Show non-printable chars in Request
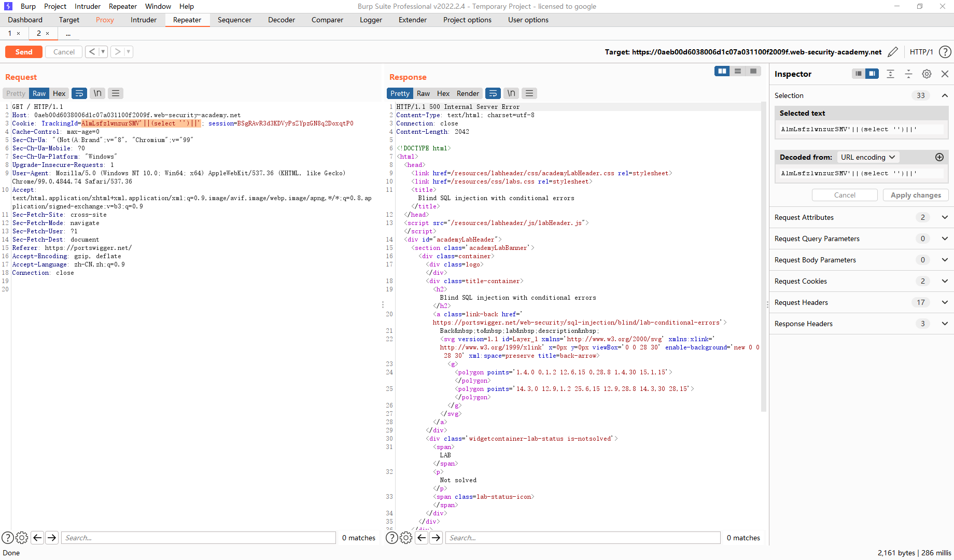The image size is (954, 560). [97, 93]
